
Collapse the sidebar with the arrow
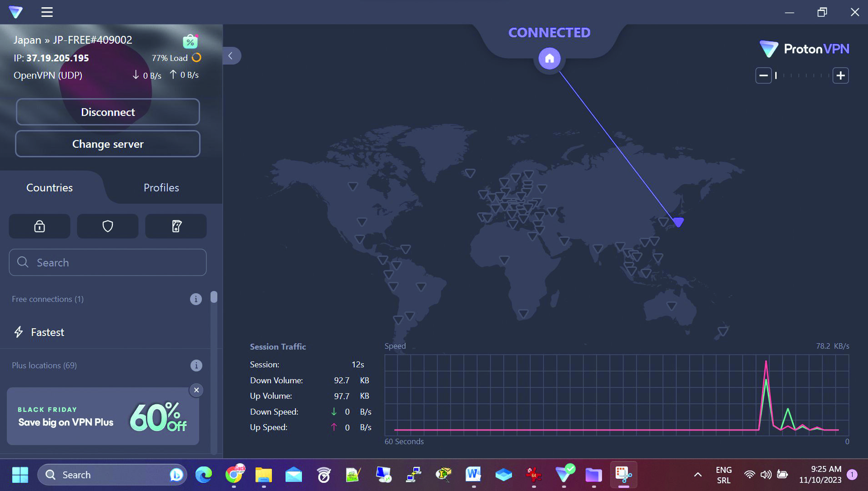[x=231, y=56]
